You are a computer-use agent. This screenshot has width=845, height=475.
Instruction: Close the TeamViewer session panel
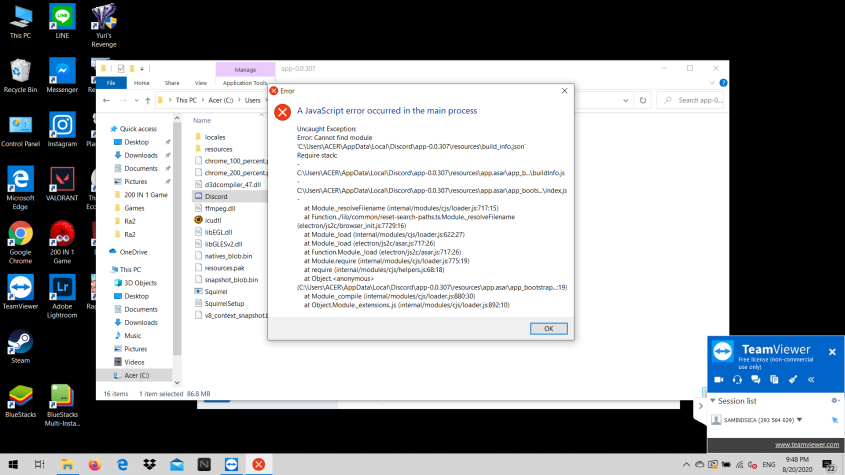click(x=832, y=352)
